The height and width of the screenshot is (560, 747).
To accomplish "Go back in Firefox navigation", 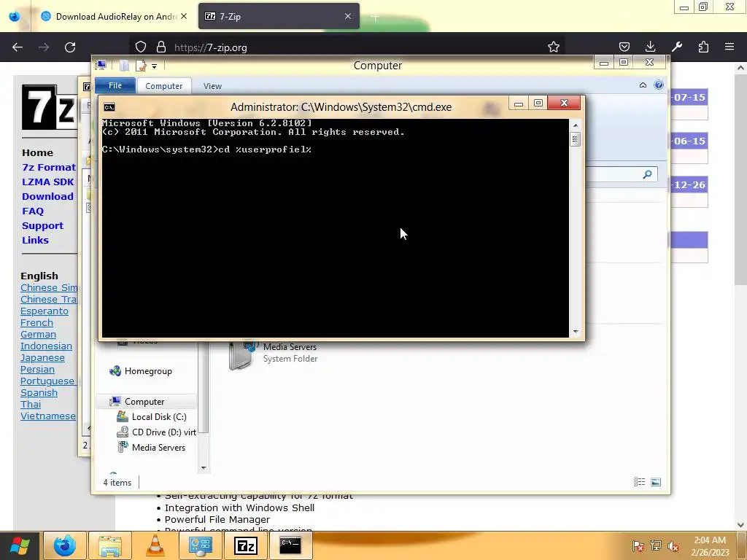I will (x=18, y=47).
